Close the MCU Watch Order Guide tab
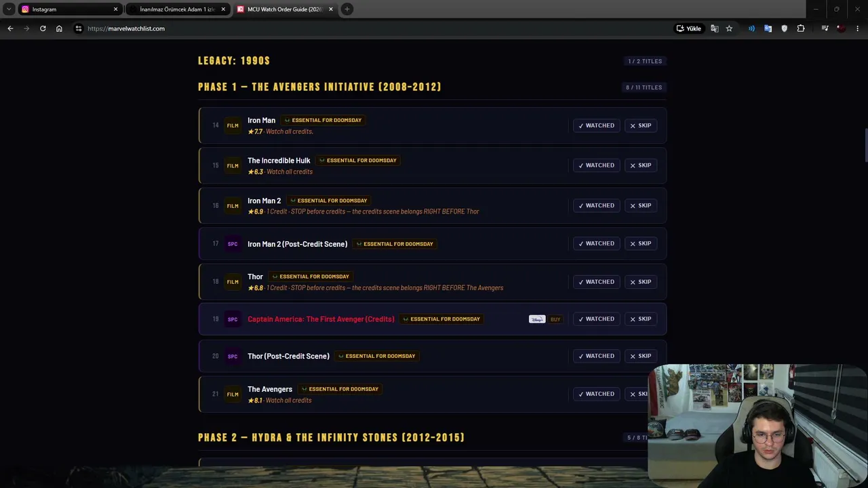The height and width of the screenshot is (488, 868). (x=331, y=9)
